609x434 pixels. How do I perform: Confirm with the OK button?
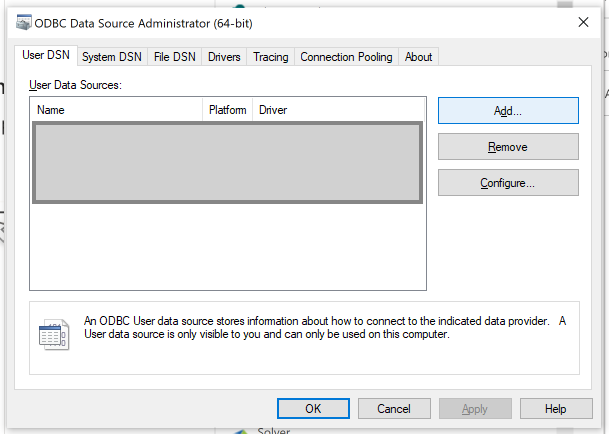313,408
